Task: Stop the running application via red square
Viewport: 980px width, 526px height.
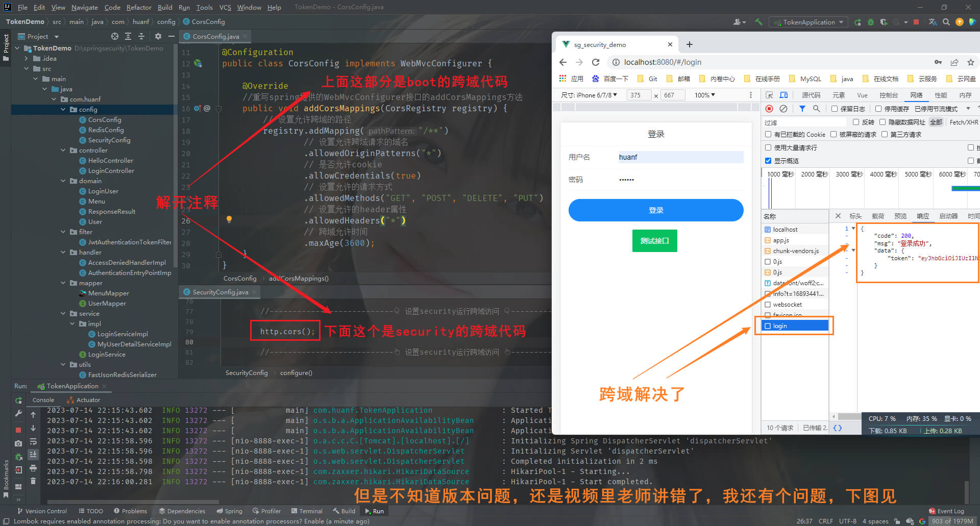Action: point(916,22)
